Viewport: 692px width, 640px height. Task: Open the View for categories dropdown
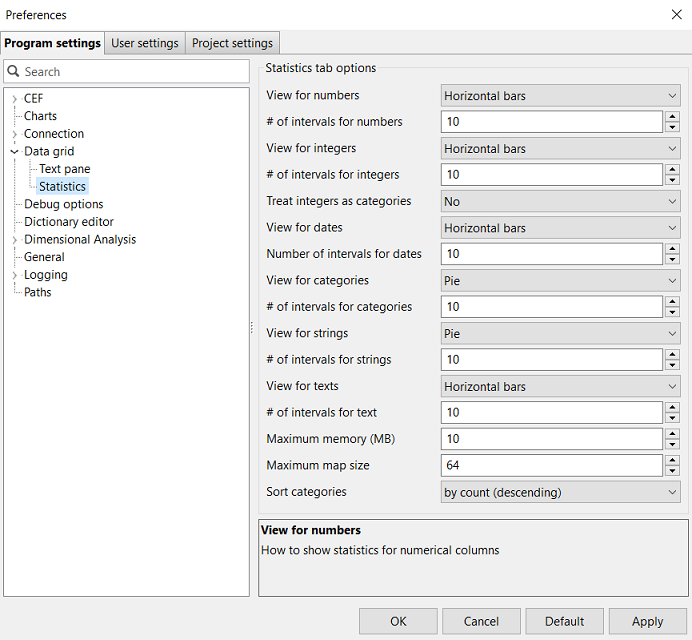[560, 281]
